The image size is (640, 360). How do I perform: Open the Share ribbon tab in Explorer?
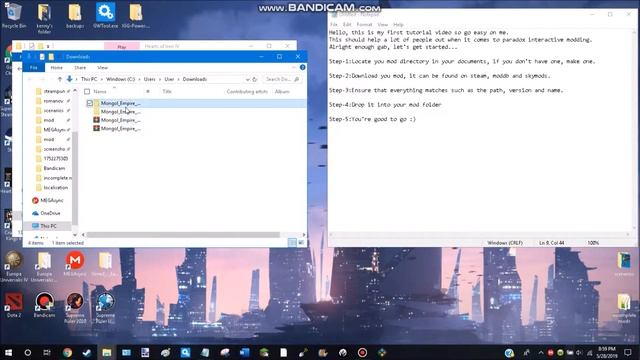click(80, 67)
